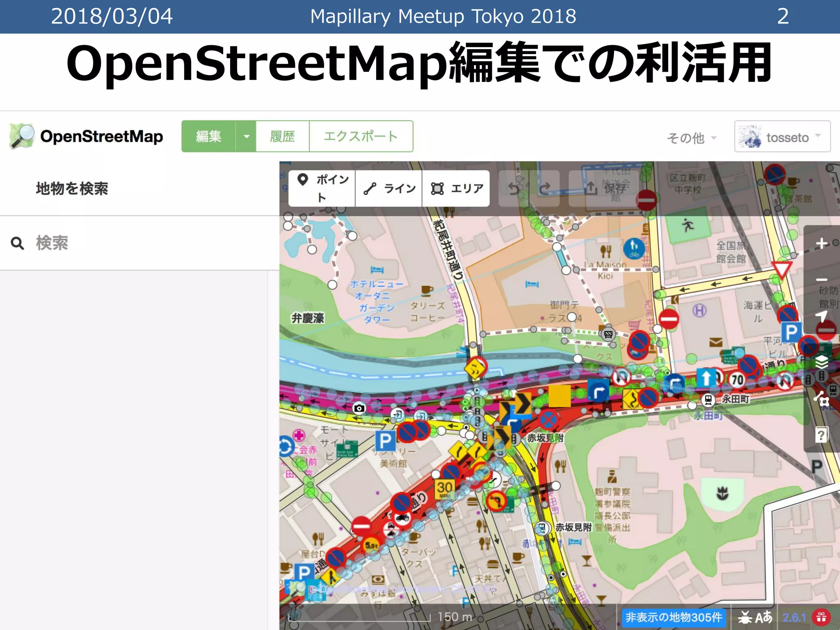Screen dimensions: 840x630
Task: Select the Line (ライン) drawing tool
Action: tap(389, 188)
